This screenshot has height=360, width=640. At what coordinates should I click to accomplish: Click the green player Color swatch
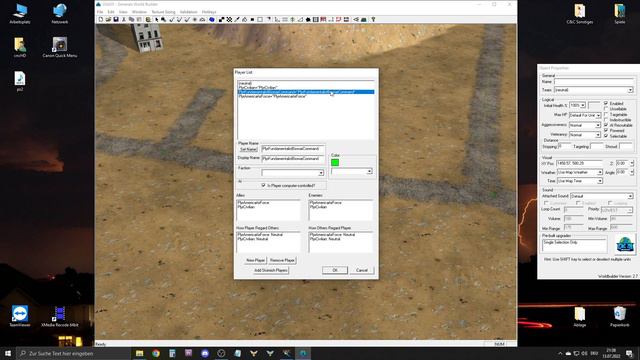(335, 162)
